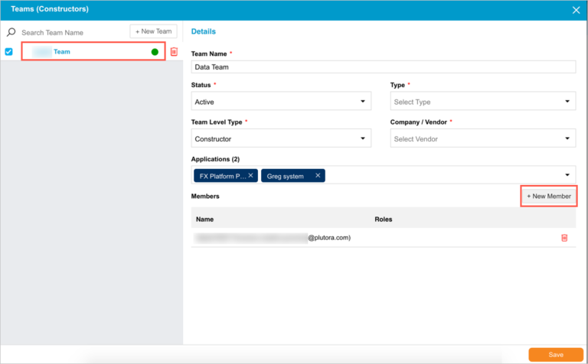
Task: Click the Greg system chip label
Action: click(x=285, y=176)
